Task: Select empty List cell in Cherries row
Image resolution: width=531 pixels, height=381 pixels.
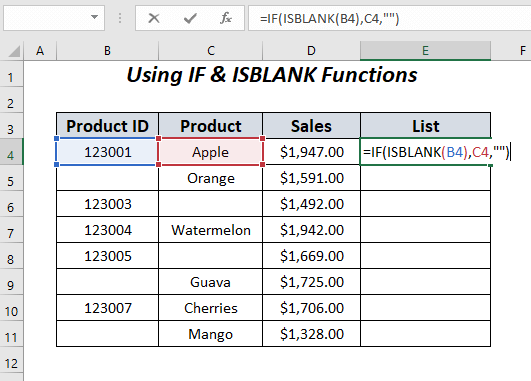Action: 426,308
